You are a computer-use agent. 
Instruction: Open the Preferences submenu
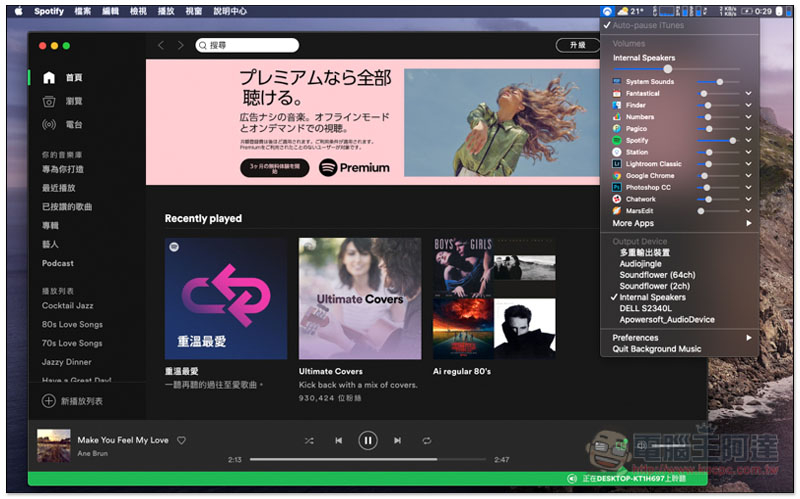pos(680,337)
